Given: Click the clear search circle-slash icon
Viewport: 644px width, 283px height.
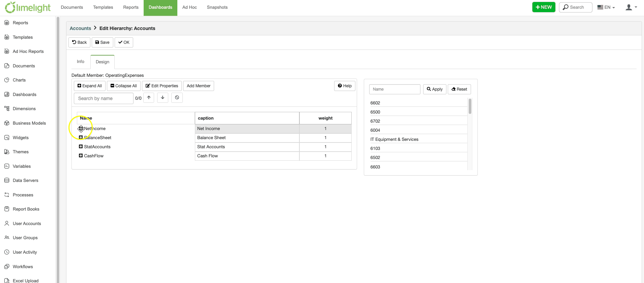Looking at the screenshot, I should (177, 98).
